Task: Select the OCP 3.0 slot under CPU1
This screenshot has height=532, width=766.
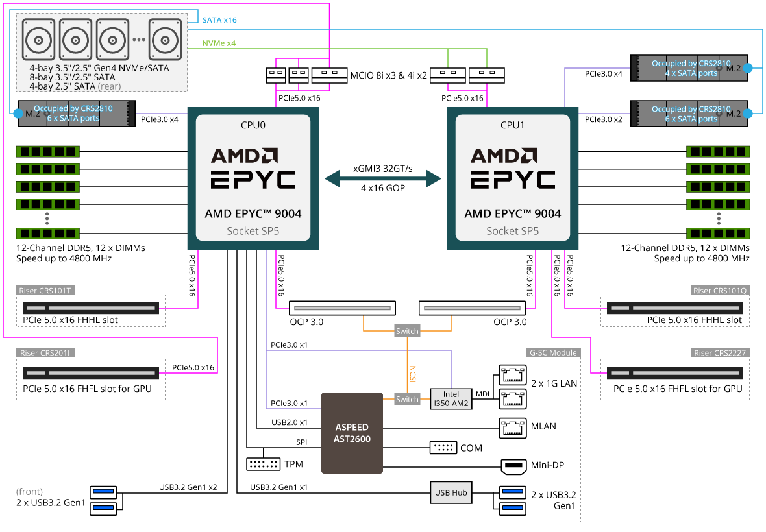Action: [472, 308]
